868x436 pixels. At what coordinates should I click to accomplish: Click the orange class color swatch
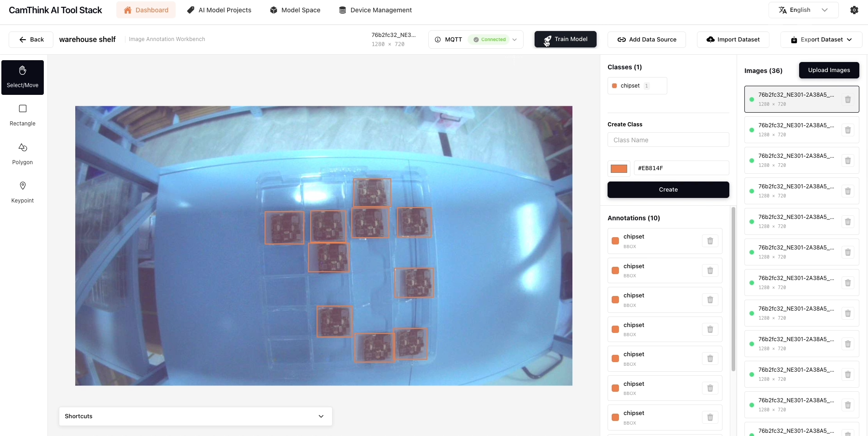coord(619,168)
